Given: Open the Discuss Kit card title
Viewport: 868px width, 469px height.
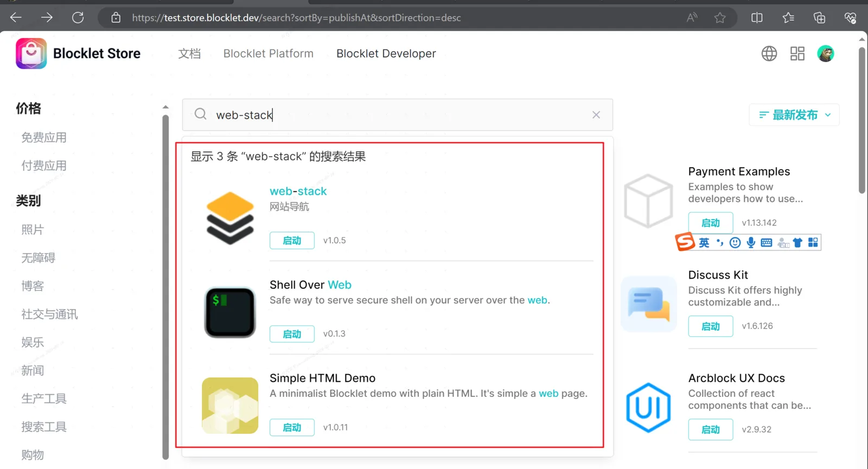Looking at the screenshot, I should point(718,275).
